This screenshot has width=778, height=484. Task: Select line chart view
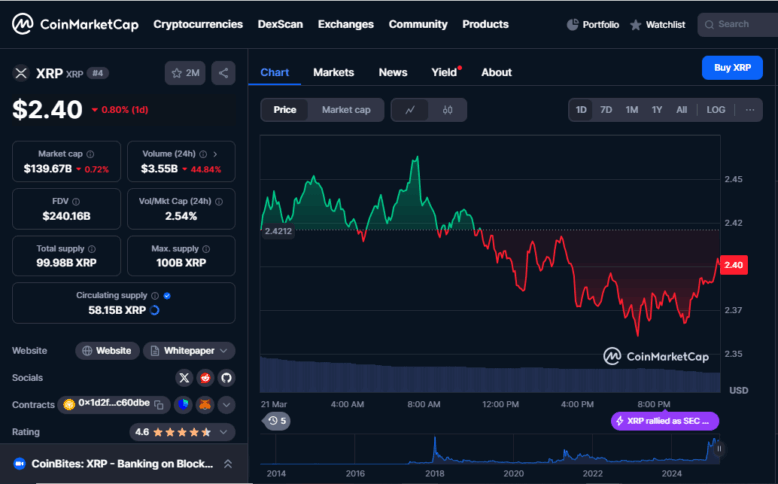(x=410, y=110)
